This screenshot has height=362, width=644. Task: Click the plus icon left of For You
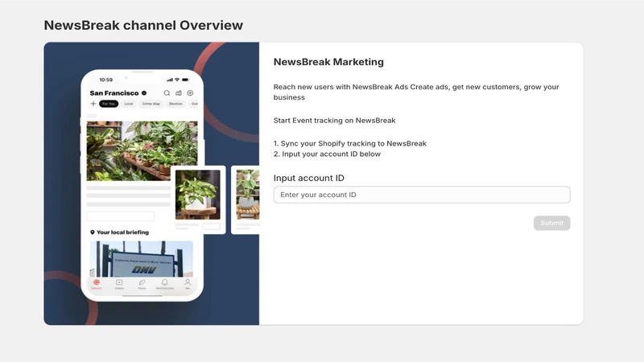[x=93, y=104]
